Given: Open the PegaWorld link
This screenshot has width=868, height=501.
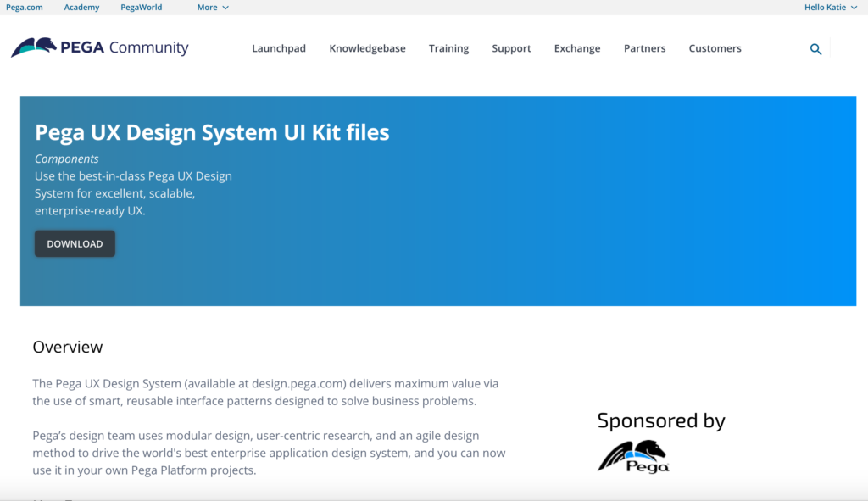Looking at the screenshot, I should click(141, 7).
